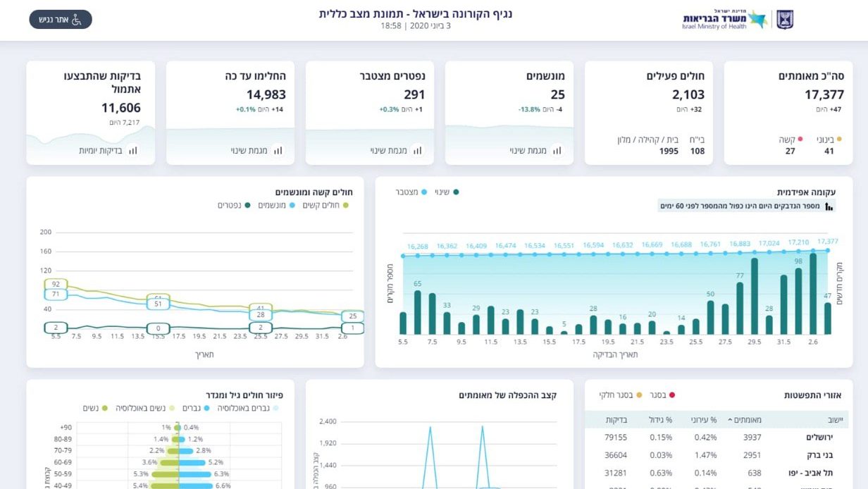Sort table by '% עירוני' column header
868x489 pixels.
coord(703,420)
